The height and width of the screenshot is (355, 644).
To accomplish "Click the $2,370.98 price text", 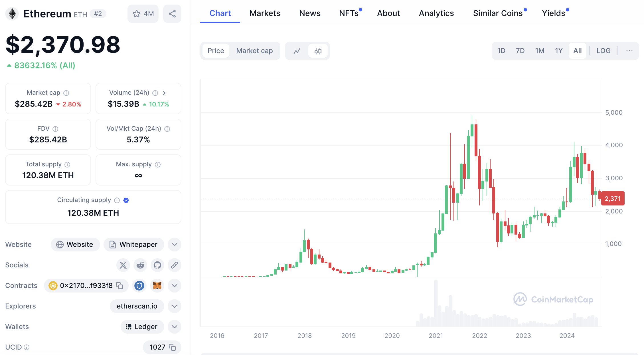I will pos(63,45).
